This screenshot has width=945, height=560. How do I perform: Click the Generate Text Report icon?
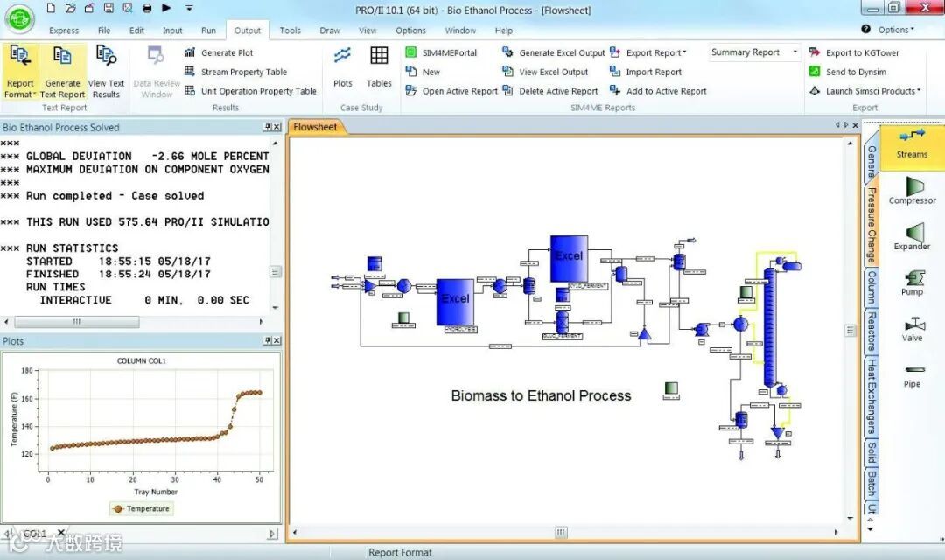(63, 72)
